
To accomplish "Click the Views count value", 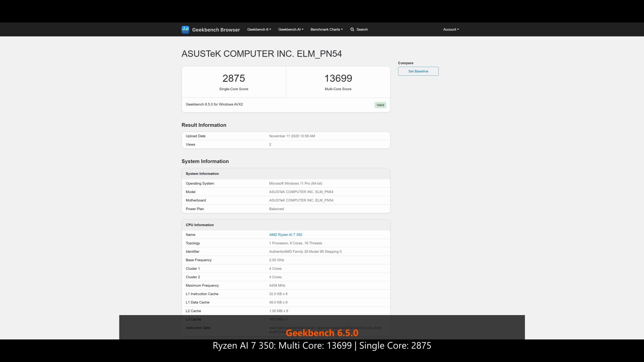I will [270, 144].
